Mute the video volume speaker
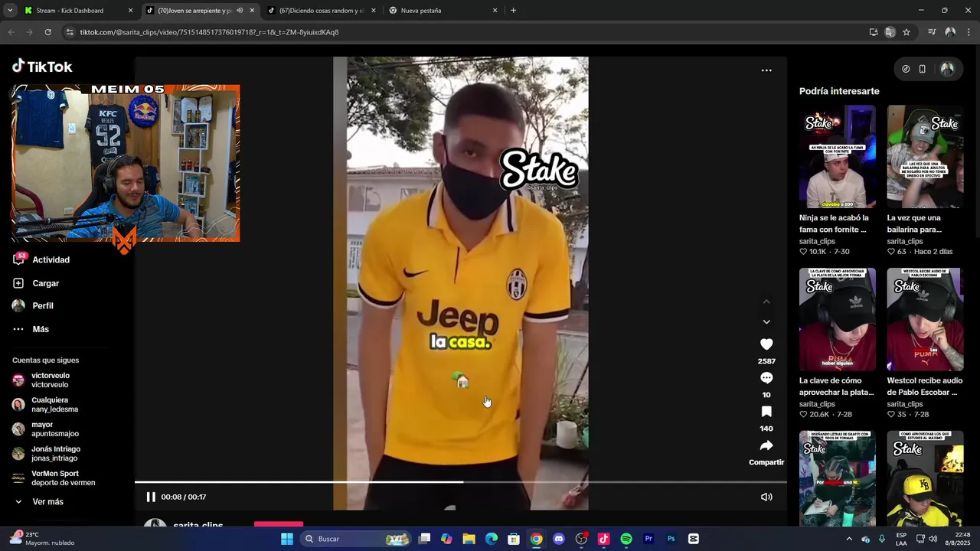 click(x=766, y=497)
